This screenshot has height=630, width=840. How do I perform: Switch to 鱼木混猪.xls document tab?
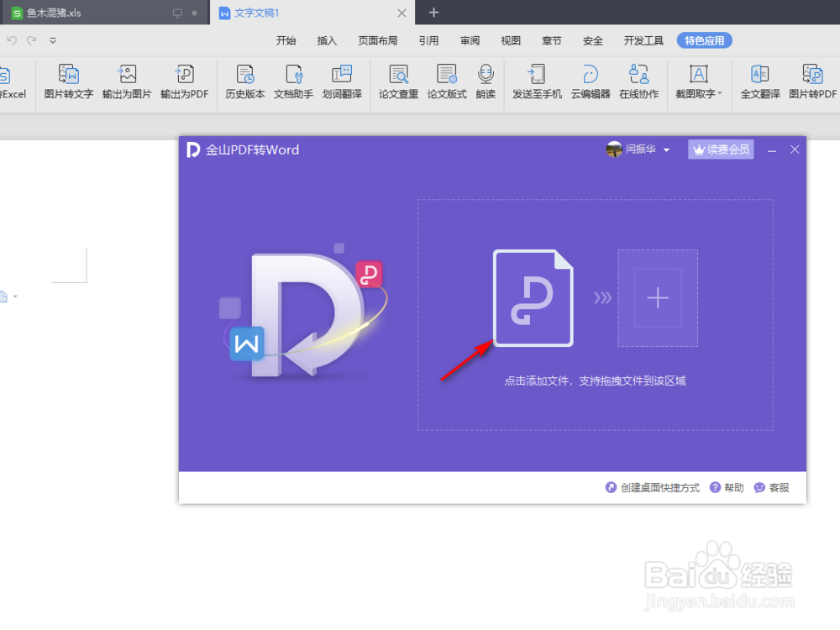[104, 13]
